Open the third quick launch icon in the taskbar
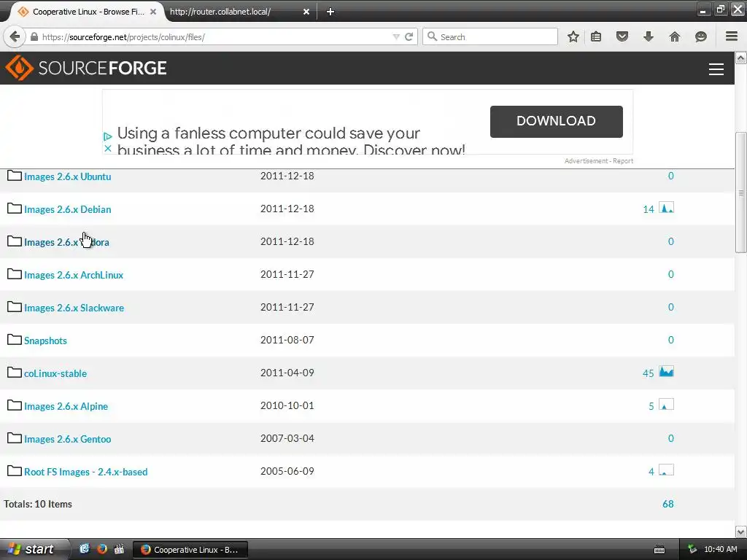Screen dimensions: 747x560 [x=119, y=549]
